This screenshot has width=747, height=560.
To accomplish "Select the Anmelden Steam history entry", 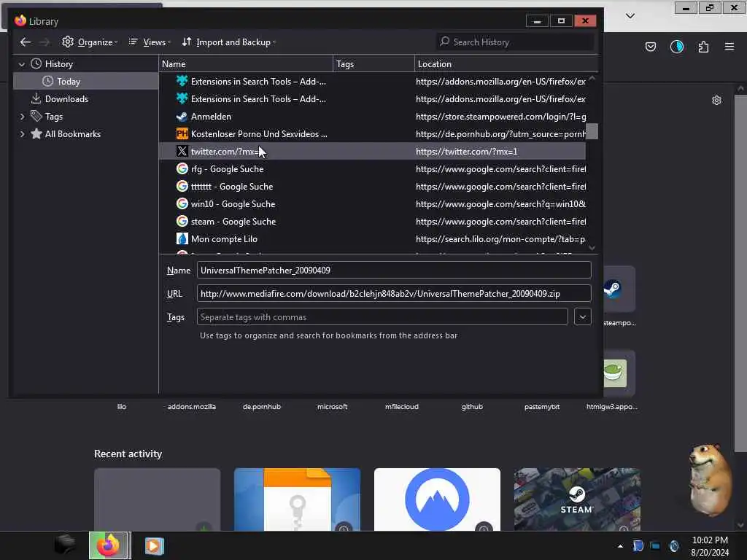I will [372, 117].
